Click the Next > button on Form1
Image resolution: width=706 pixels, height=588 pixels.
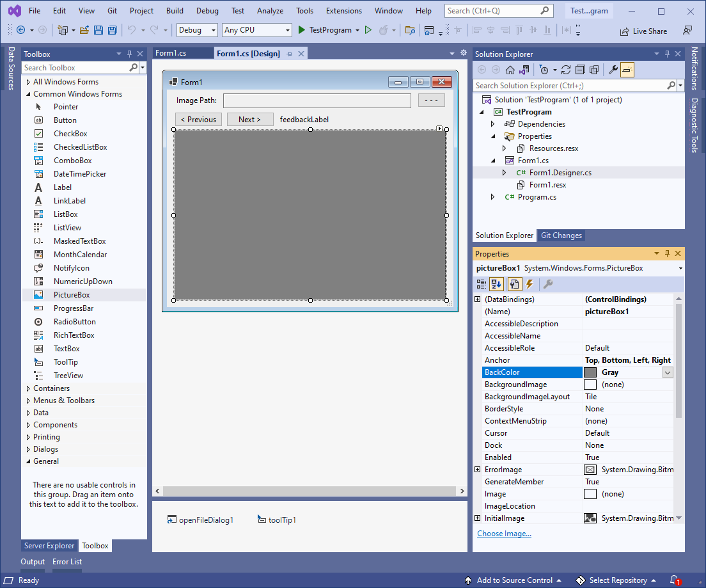pos(250,120)
